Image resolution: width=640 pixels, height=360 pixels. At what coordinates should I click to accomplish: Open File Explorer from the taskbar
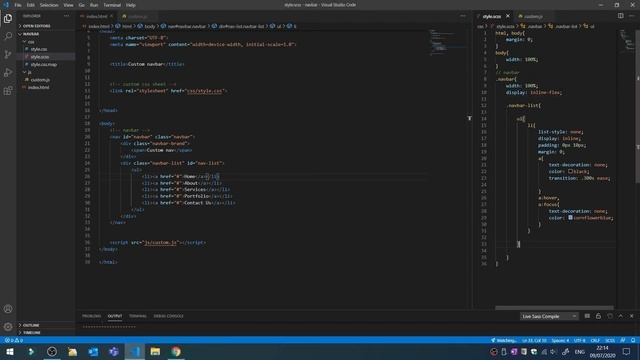[x=155, y=351]
